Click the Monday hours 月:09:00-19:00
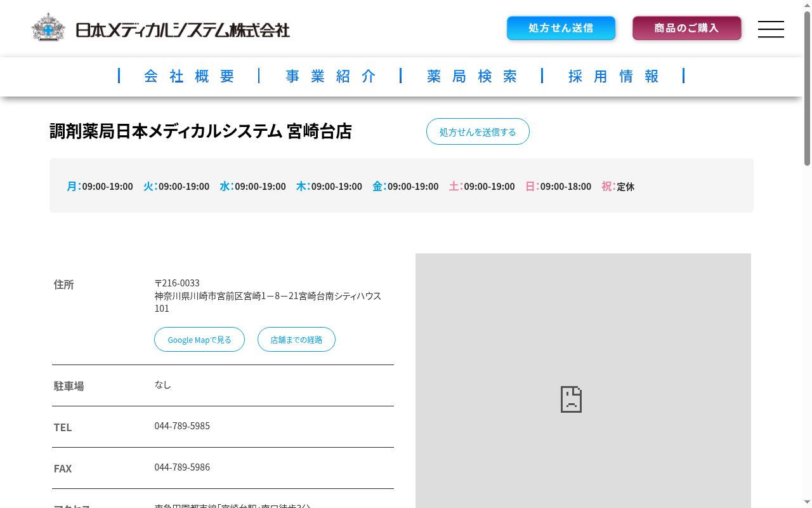The width and height of the screenshot is (812, 508). click(100, 186)
